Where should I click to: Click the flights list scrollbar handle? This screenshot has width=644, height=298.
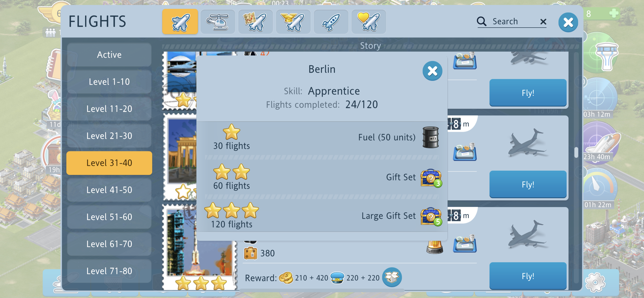pyautogui.click(x=576, y=152)
